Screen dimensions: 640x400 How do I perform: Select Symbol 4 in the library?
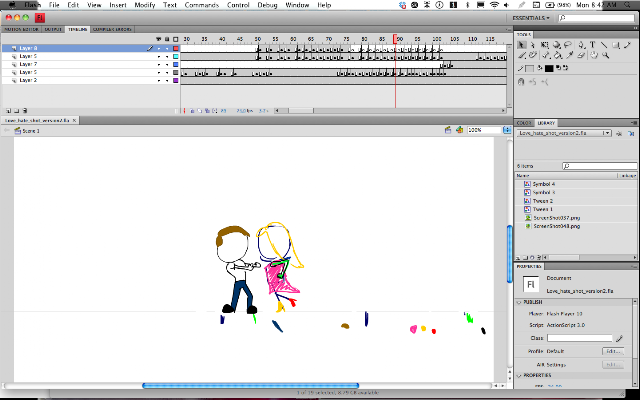[544, 184]
